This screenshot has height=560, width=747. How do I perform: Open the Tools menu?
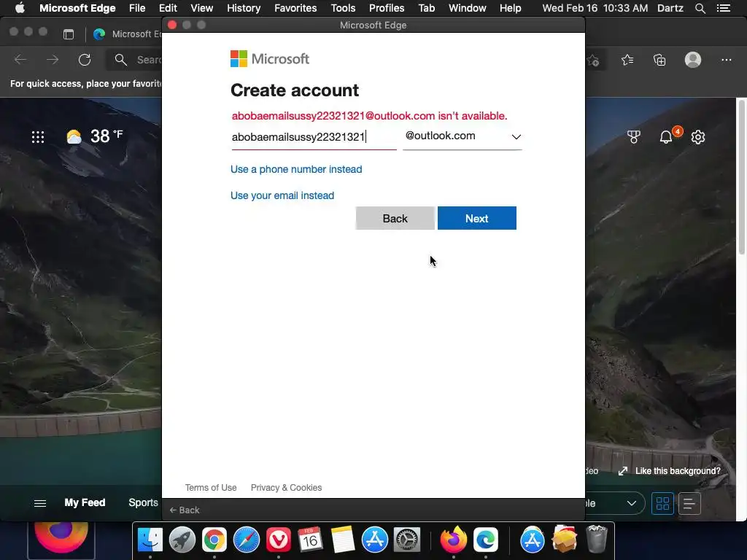point(343,8)
